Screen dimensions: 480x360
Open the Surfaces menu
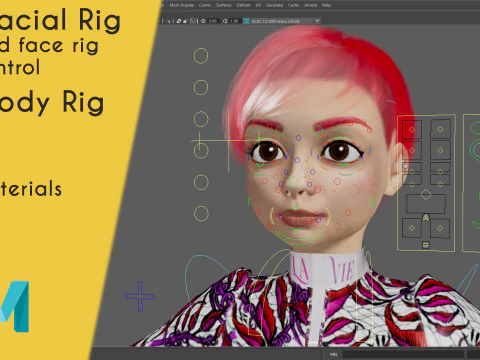(x=223, y=5)
